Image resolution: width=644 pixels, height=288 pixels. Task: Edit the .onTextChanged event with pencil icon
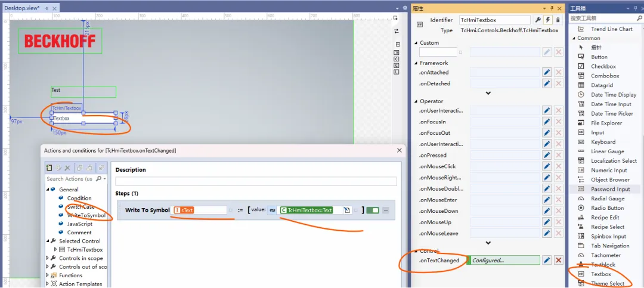[x=547, y=260]
